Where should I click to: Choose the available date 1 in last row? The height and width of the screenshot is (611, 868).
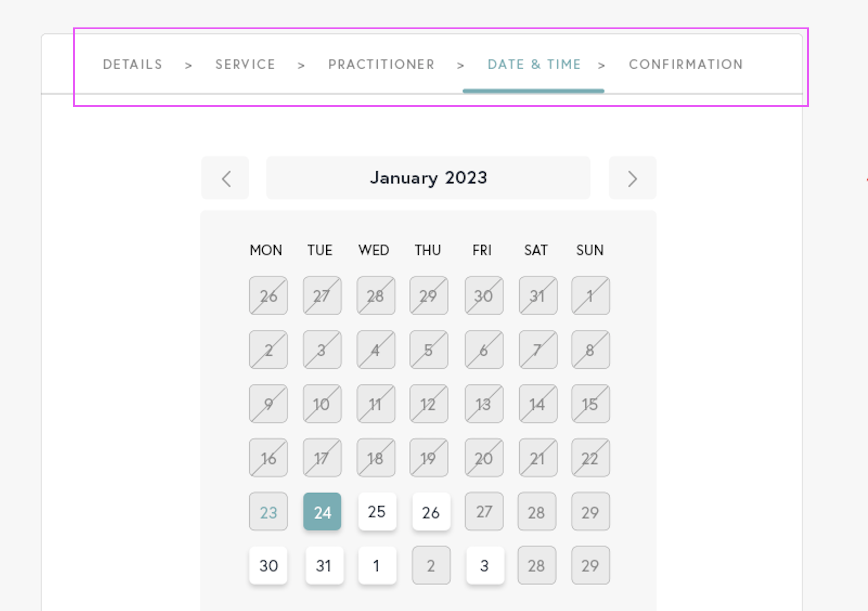pos(377,565)
